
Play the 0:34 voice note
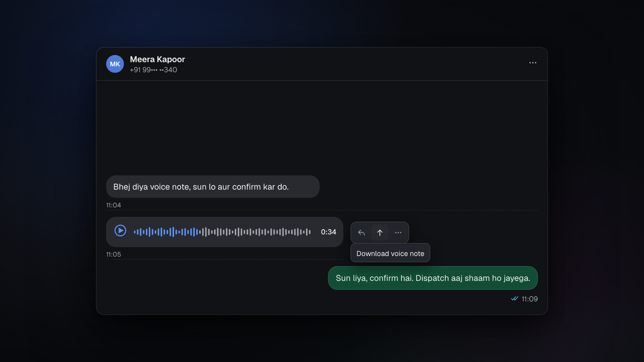pos(120,231)
